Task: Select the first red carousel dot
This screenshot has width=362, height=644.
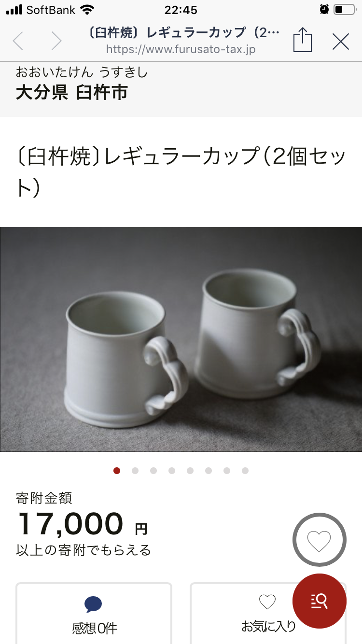Action: 117,471
